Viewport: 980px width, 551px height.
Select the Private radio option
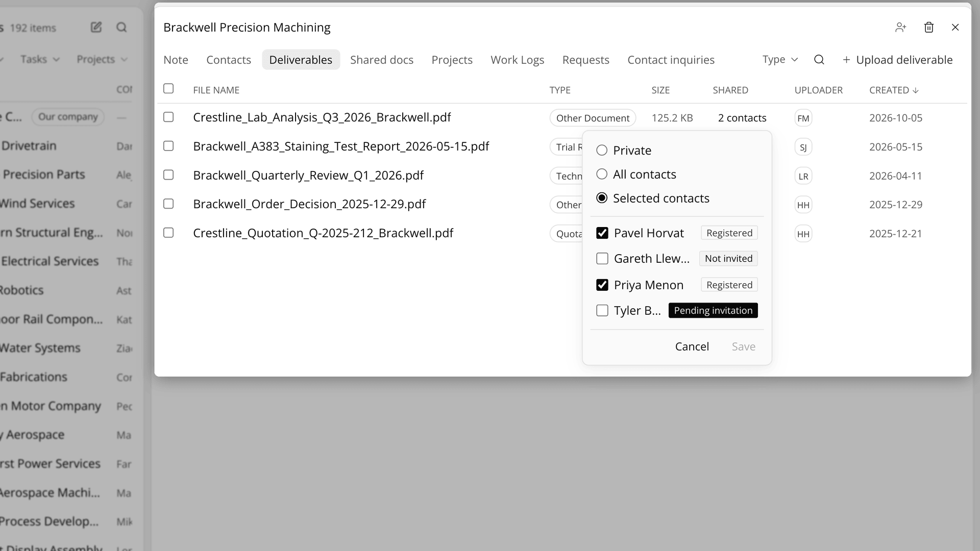tap(602, 150)
